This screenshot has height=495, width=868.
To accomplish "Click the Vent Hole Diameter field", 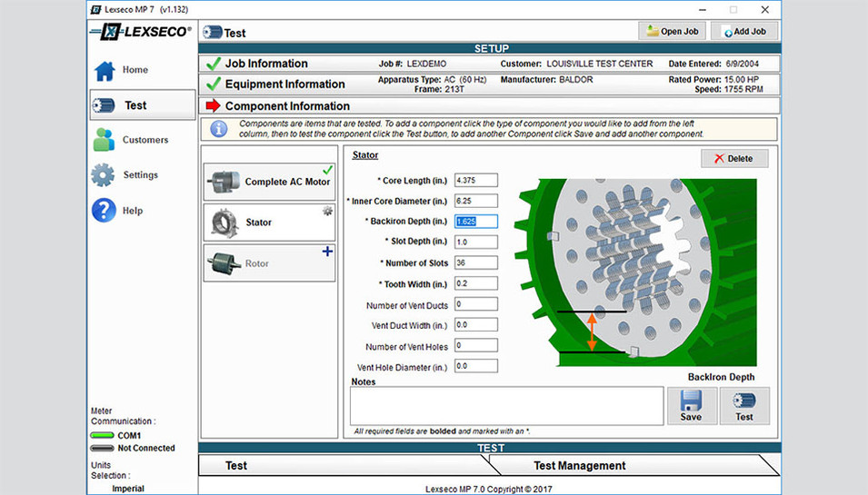I will pos(476,366).
